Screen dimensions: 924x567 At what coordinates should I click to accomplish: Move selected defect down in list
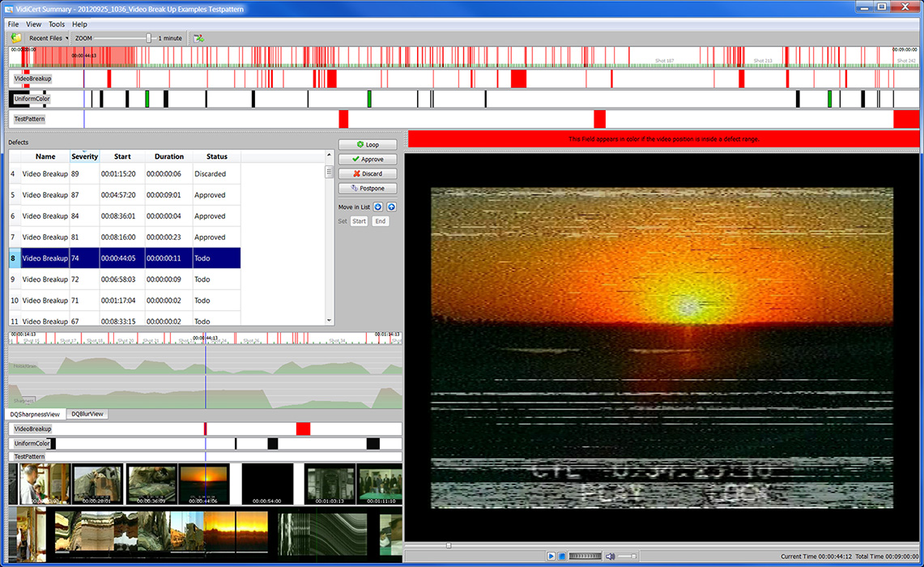[378, 207]
